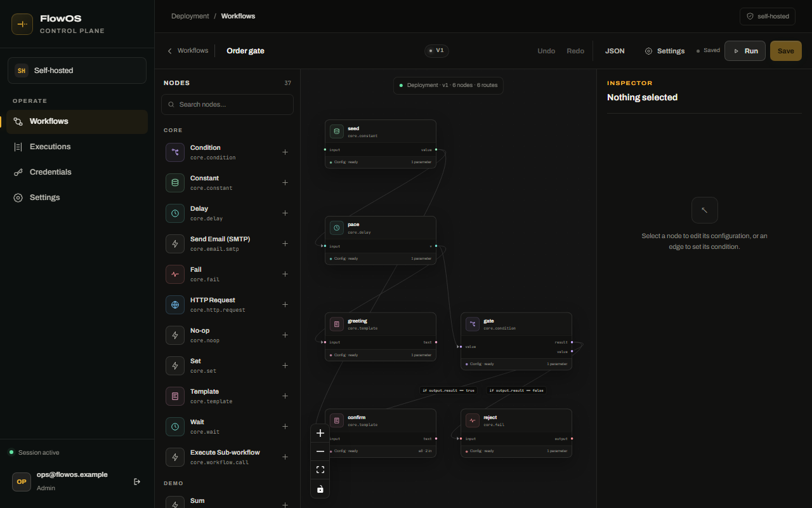Select the seed node on the canvas

click(381, 144)
